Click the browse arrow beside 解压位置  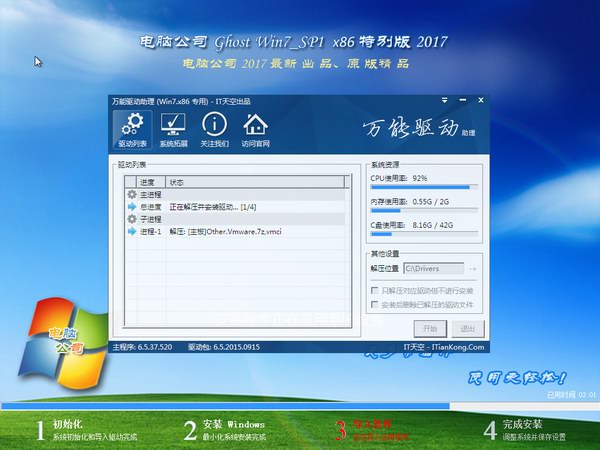pos(473,269)
